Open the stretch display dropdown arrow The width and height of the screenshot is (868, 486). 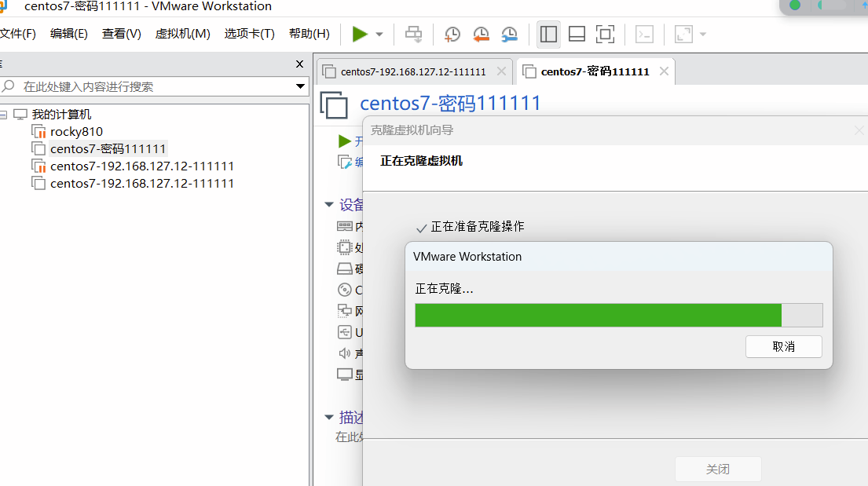pos(703,35)
